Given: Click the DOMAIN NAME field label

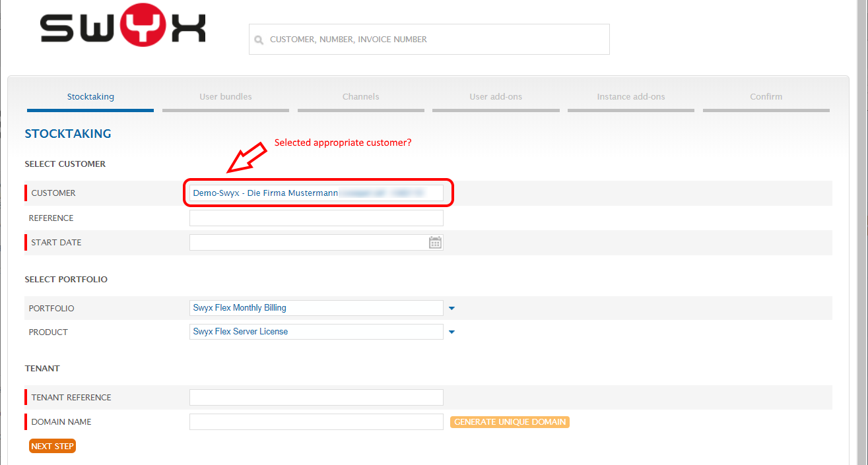Looking at the screenshot, I should coord(61,422).
